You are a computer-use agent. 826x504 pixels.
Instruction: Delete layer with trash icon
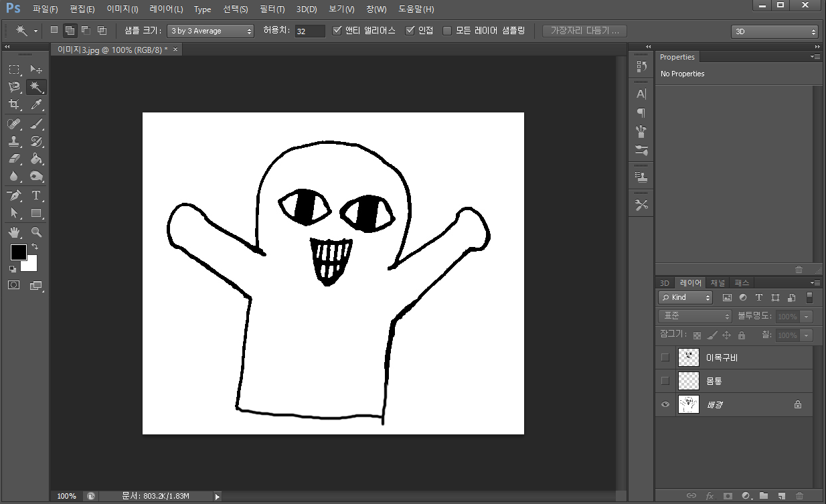point(799,496)
